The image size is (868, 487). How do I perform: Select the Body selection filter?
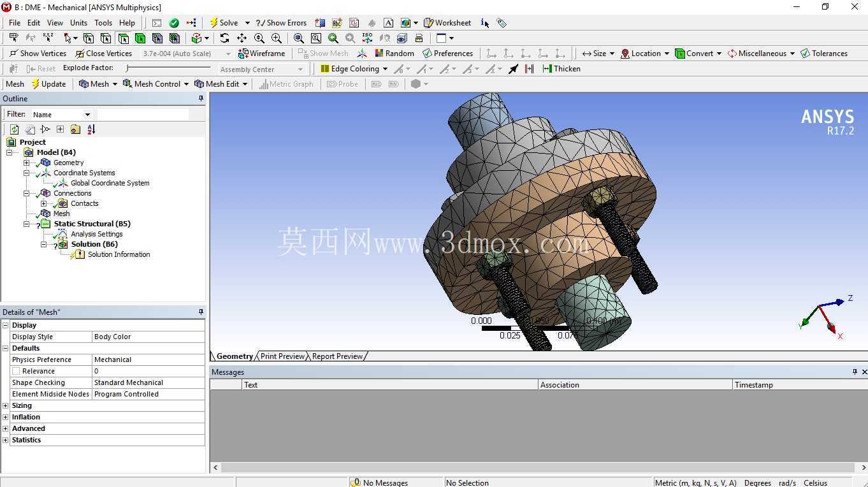[x=140, y=38]
